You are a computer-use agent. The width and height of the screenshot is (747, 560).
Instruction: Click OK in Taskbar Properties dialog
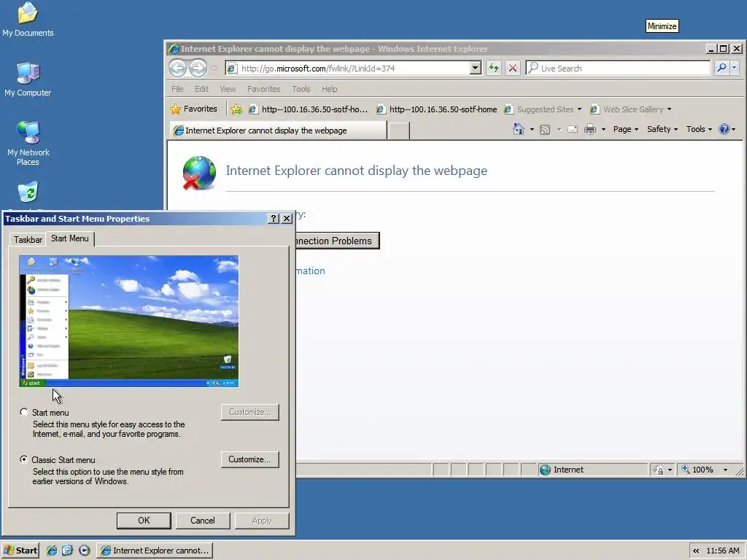click(x=144, y=521)
